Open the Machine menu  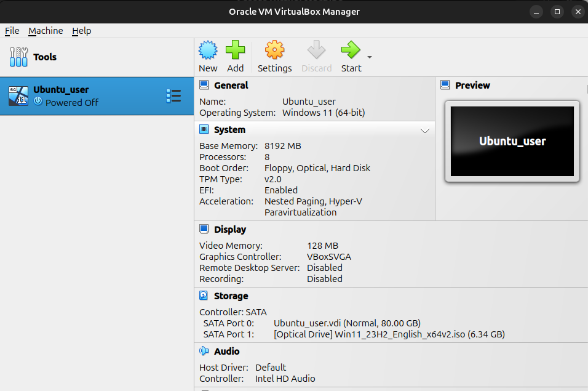coord(46,31)
